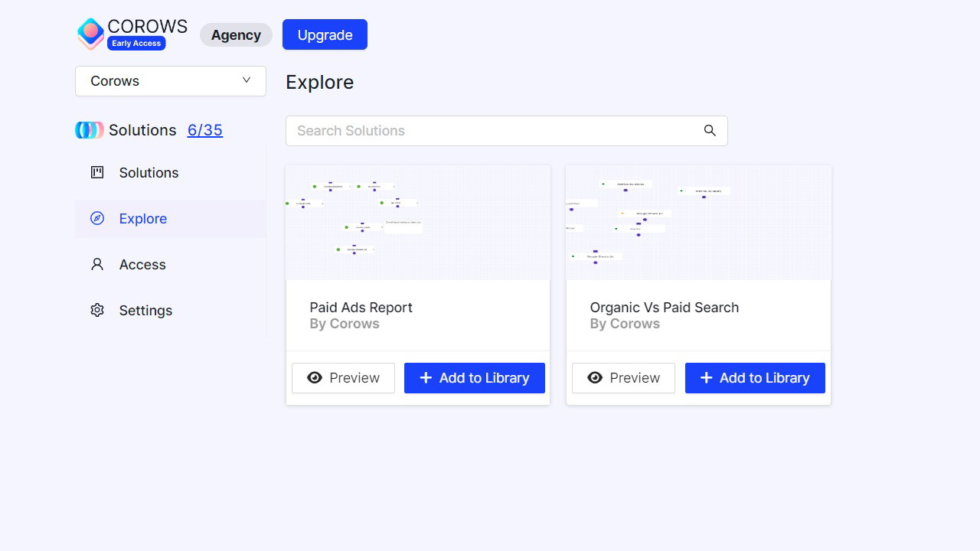Viewport: 980px width, 551px height.
Task: Add Organic Vs Paid Search to Library
Action: (x=755, y=378)
